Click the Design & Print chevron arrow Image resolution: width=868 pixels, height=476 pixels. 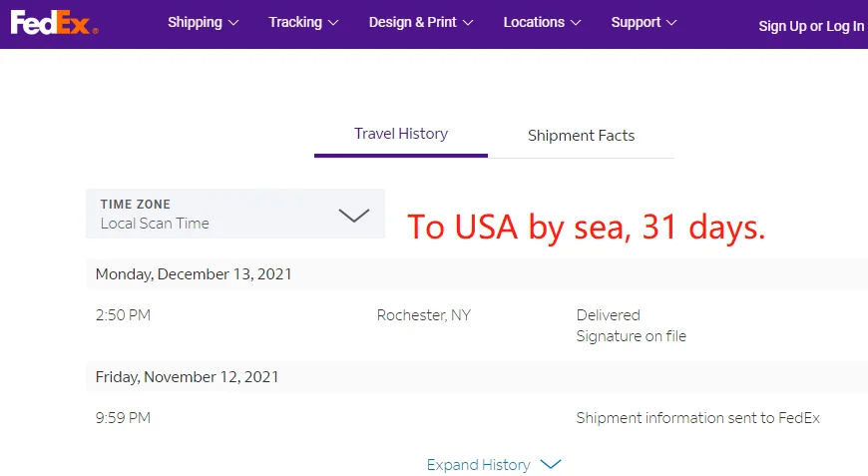pos(468,22)
